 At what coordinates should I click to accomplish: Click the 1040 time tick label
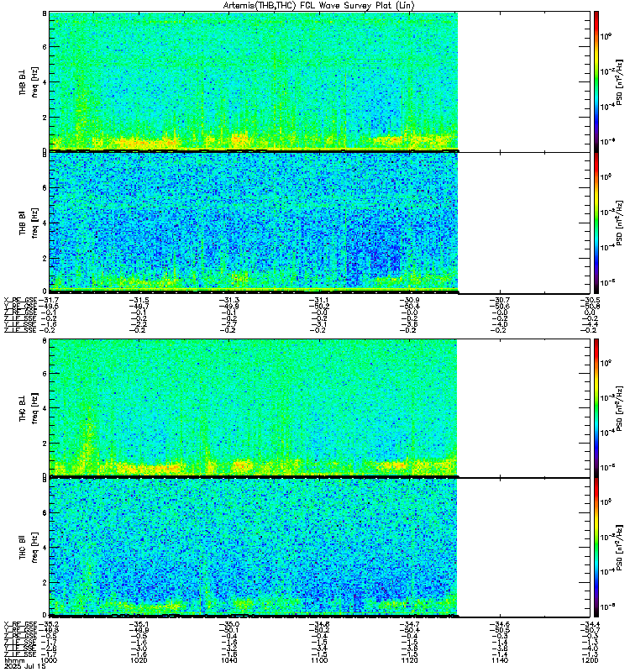click(228, 660)
